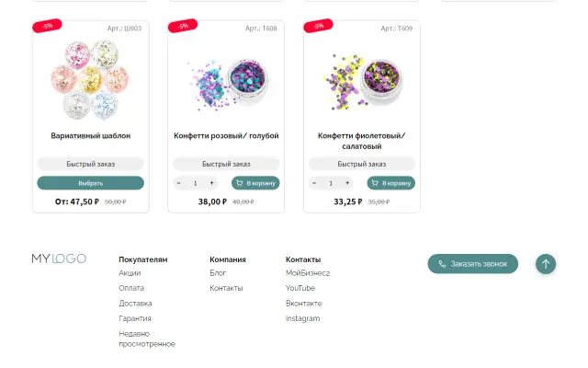Increase quantity for Конфетти розовый/ голубой

click(212, 183)
